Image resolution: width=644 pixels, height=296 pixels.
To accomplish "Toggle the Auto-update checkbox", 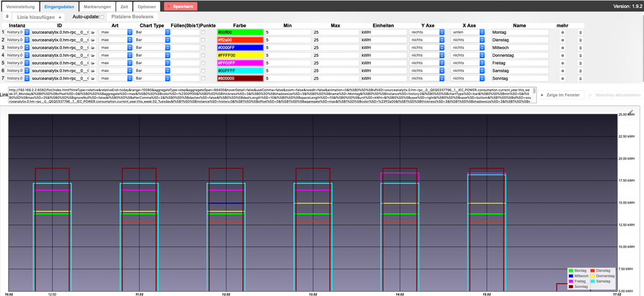I will [x=103, y=17].
